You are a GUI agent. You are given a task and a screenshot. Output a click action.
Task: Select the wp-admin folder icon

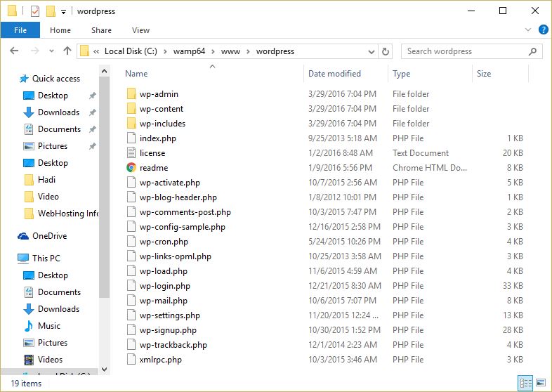(131, 94)
